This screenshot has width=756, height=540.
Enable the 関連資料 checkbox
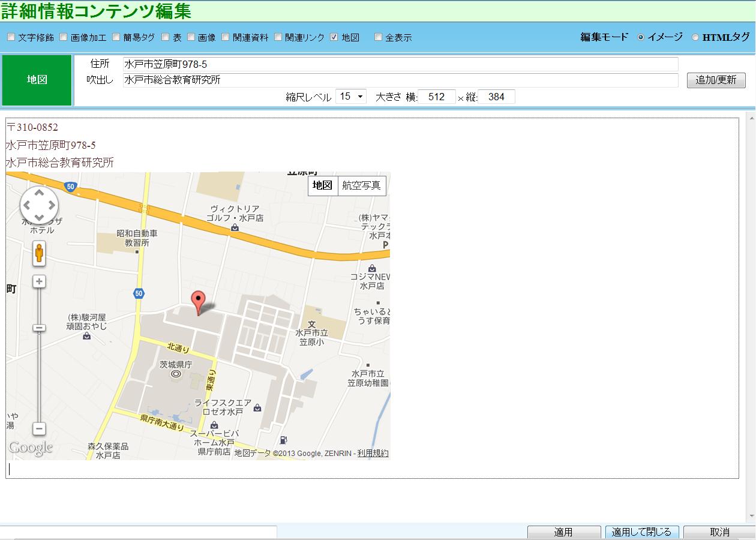[226, 37]
